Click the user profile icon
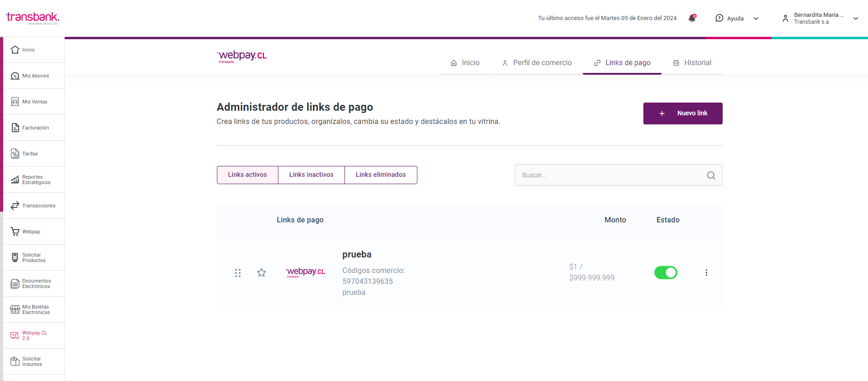Viewport: 868px width, 381px height. (x=786, y=18)
